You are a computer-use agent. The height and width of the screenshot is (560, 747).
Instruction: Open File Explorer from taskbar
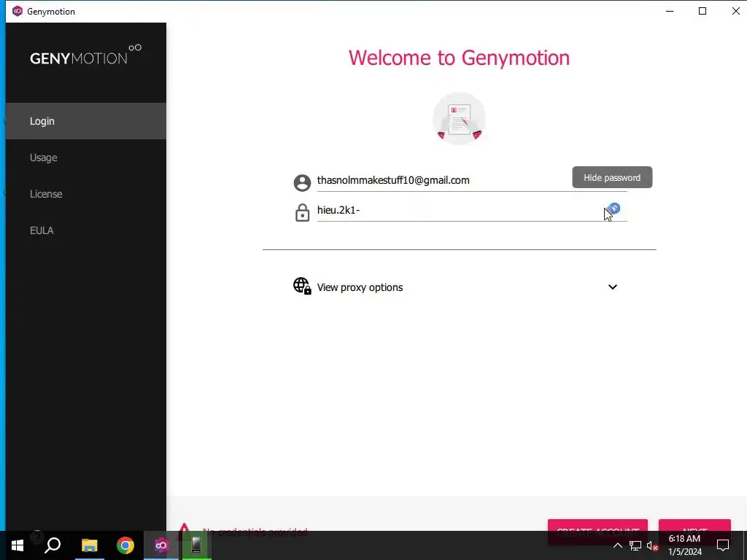[89, 545]
